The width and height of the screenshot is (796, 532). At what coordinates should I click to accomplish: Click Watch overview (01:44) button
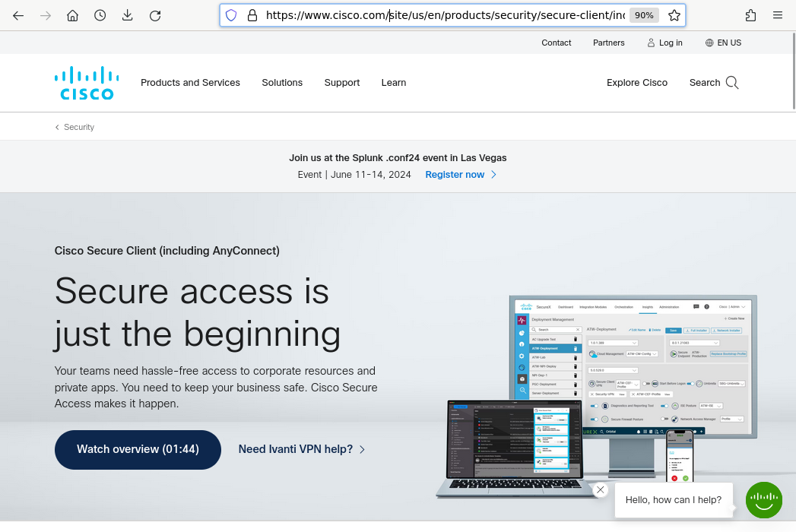(x=138, y=449)
